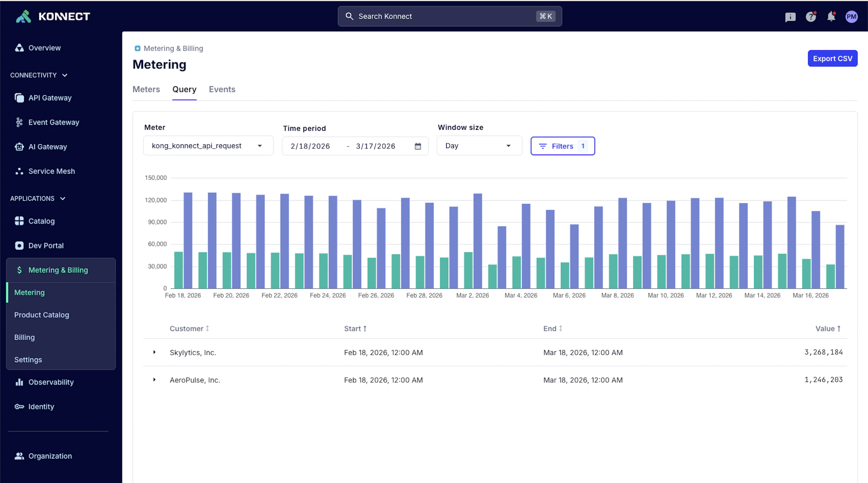This screenshot has height=483, width=868.
Task: Open the help question mark icon
Action: 810,17
